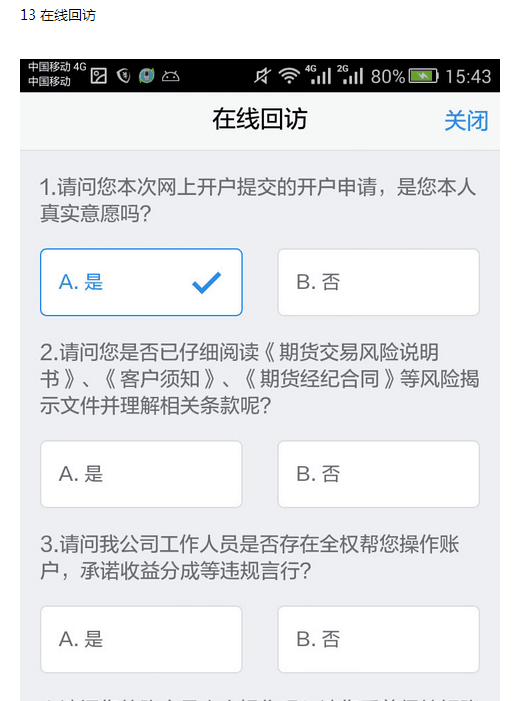
Task: Tap the 15:43 clock in status bar
Action: [x=468, y=76]
